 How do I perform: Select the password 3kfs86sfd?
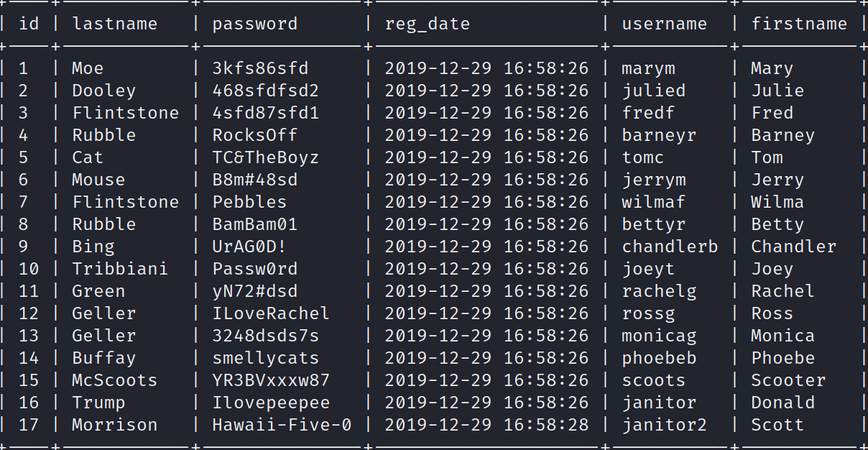click(x=260, y=68)
